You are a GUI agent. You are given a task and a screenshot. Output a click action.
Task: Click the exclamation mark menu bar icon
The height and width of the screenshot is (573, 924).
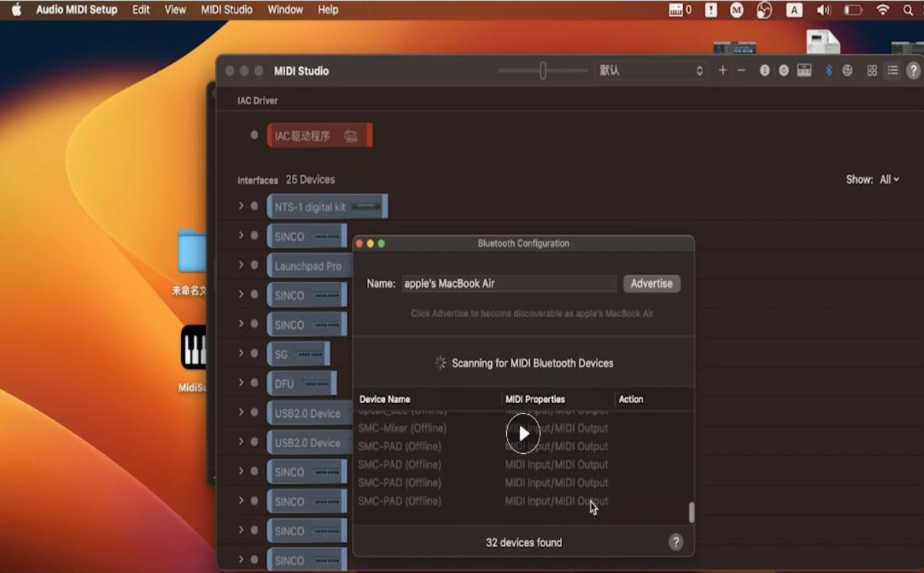[x=711, y=10]
